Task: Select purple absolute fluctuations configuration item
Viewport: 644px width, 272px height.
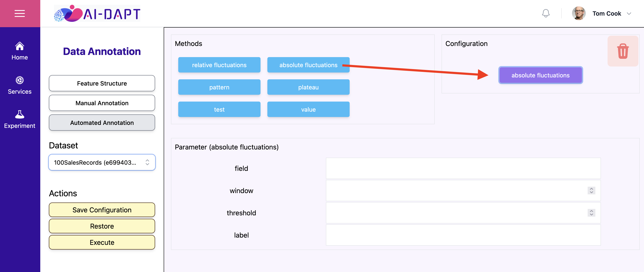Action: tap(541, 75)
